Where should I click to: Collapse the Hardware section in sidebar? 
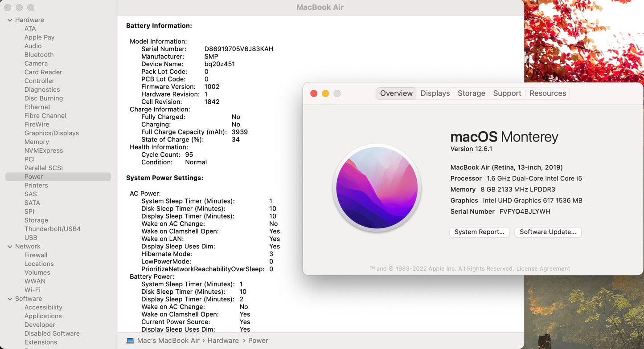(10, 20)
